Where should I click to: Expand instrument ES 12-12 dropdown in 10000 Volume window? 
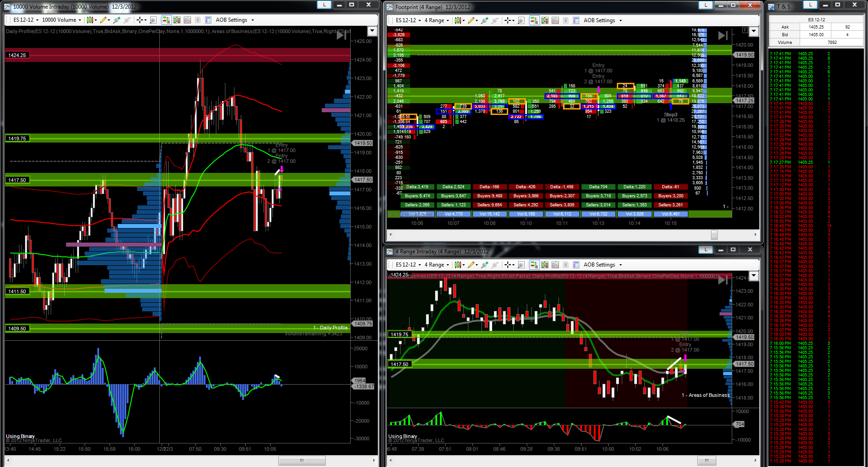point(37,20)
